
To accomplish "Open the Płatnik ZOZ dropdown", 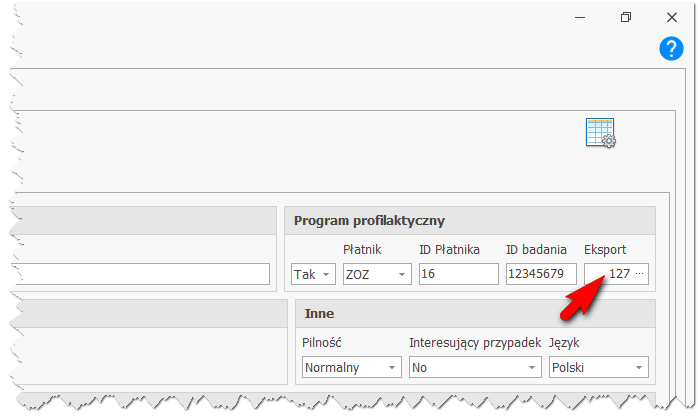I will click(x=377, y=274).
